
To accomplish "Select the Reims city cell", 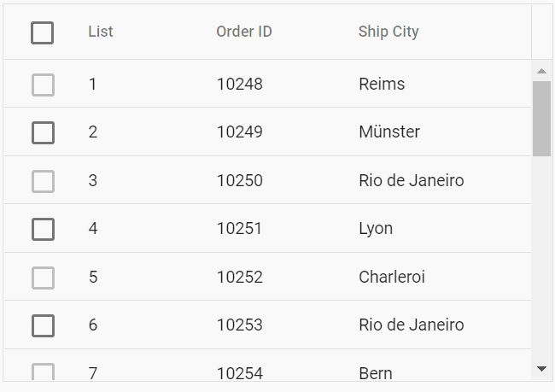I will point(382,85).
